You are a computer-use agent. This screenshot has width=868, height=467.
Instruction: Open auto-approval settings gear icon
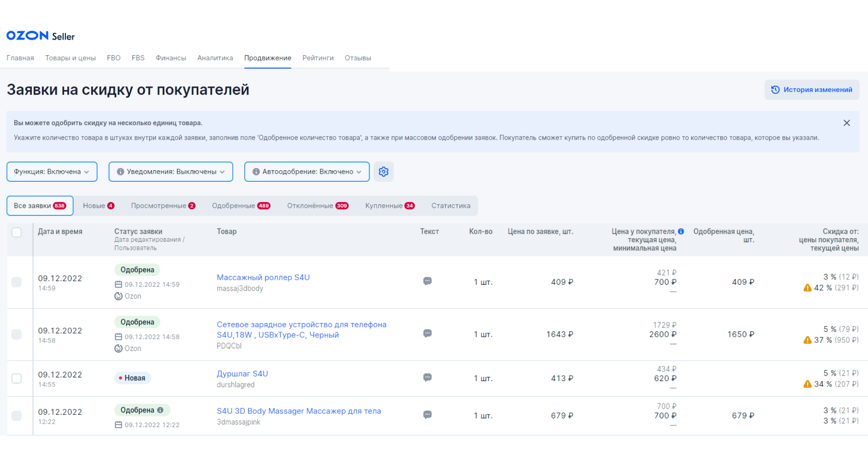383,171
